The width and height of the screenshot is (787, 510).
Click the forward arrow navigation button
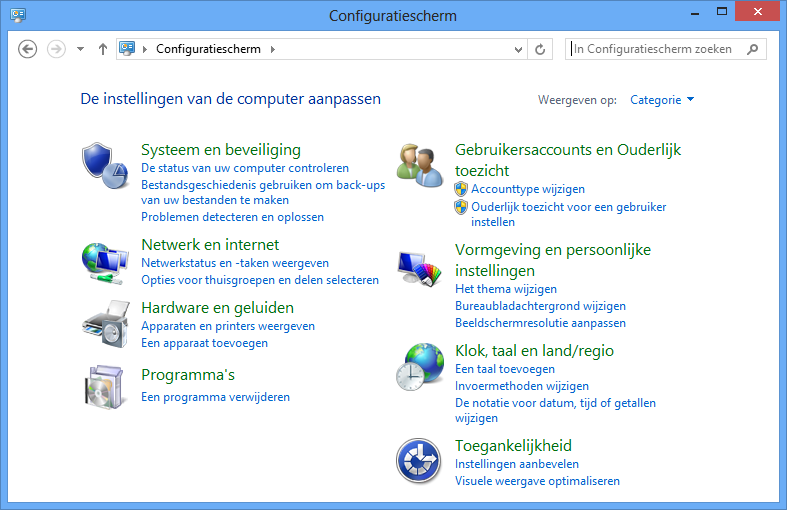[56, 49]
